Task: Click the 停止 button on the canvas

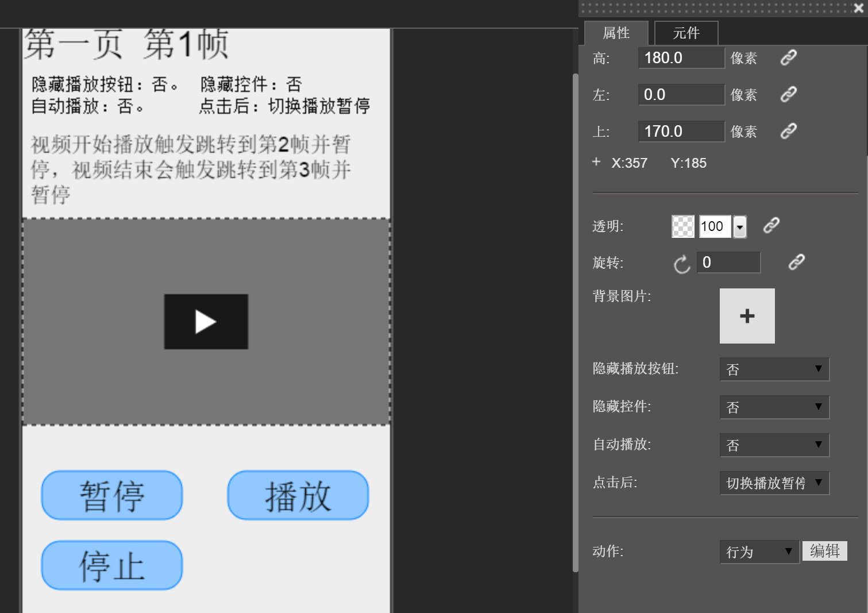Action: (x=111, y=565)
